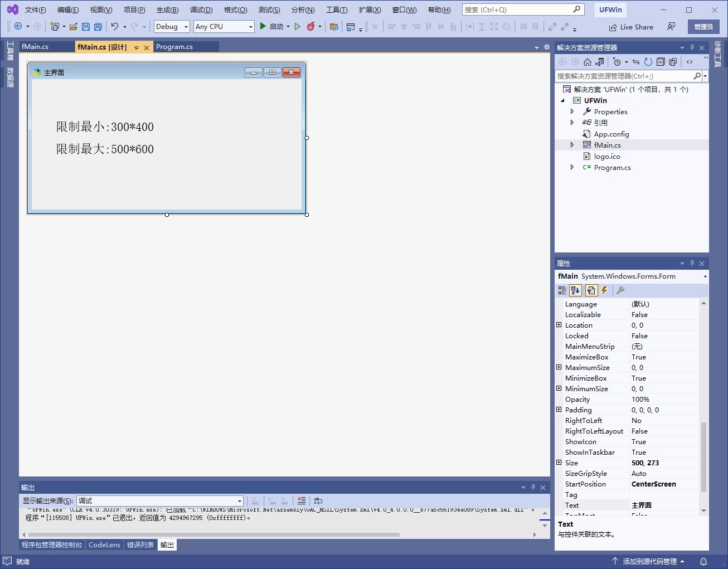Undo the last action

point(114,26)
